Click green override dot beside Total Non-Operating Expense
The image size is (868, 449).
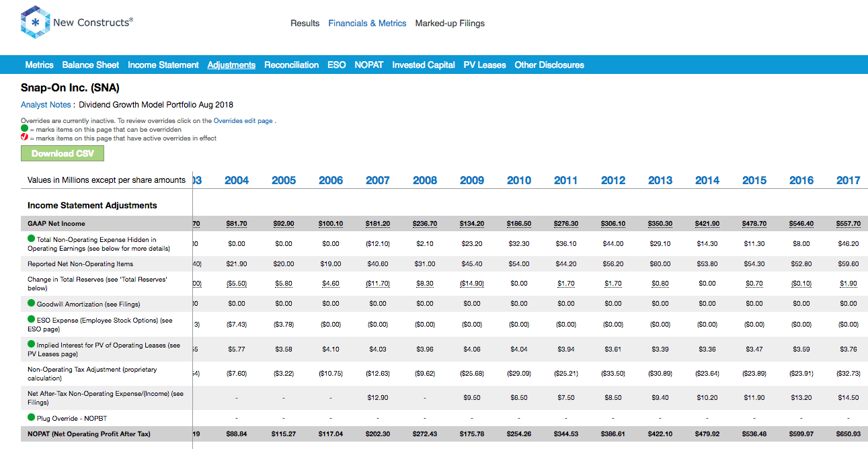32,239
